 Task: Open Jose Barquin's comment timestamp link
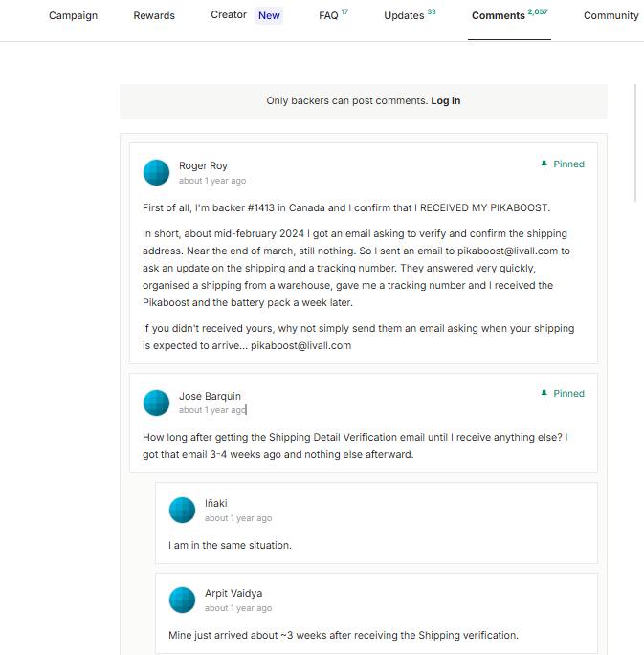[212, 410]
